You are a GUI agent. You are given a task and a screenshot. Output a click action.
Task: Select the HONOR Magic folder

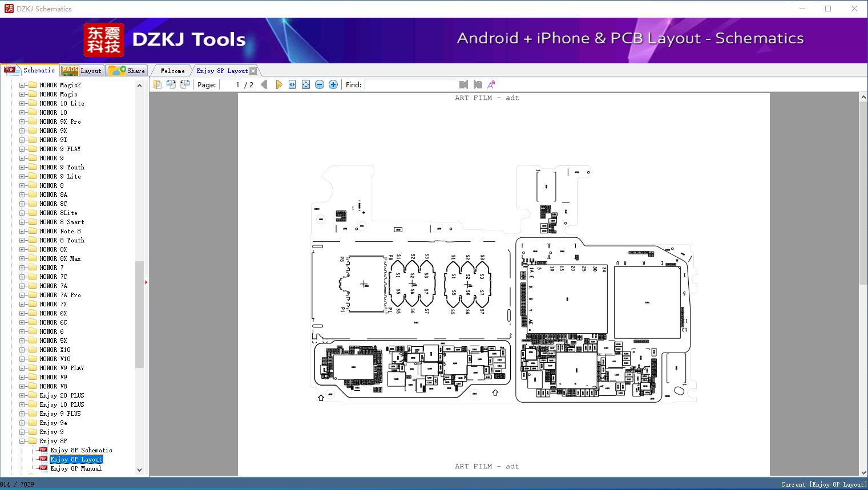(x=58, y=94)
